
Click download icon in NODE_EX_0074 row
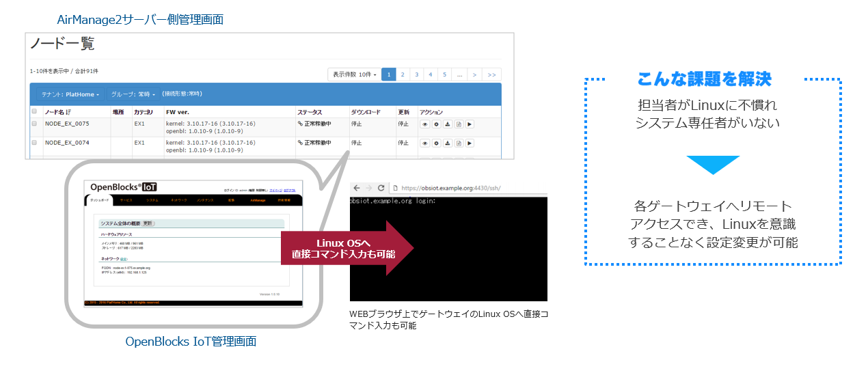447,143
